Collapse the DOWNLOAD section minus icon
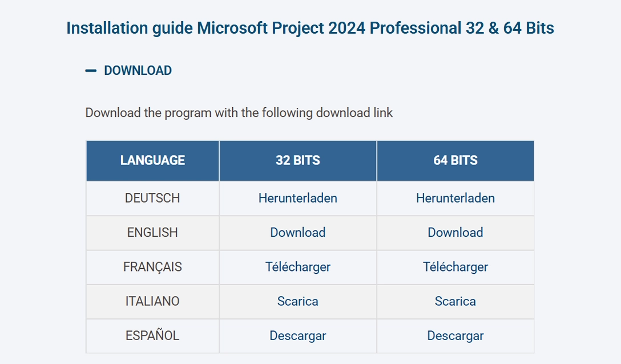This screenshot has width=621, height=364. click(x=91, y=71)
